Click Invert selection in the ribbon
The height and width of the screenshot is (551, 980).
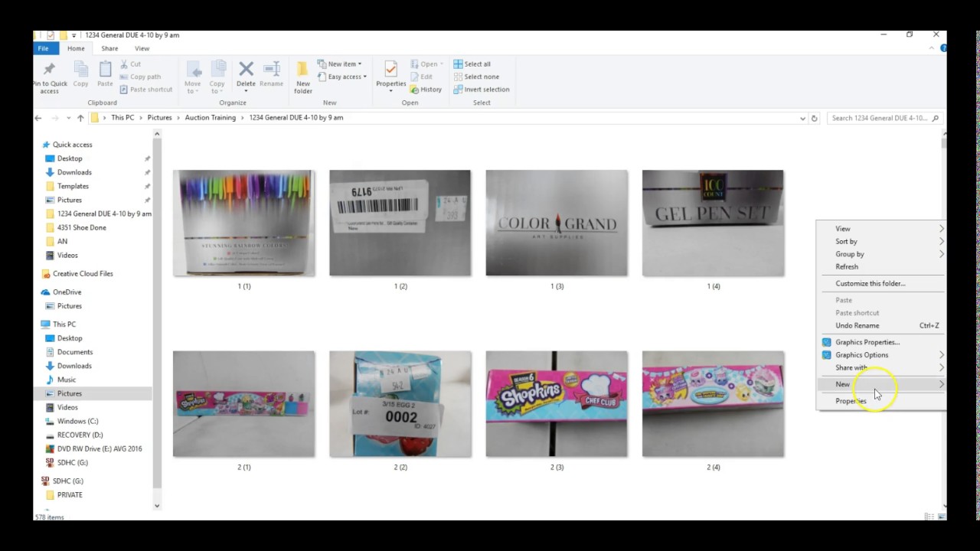[481, 90]
